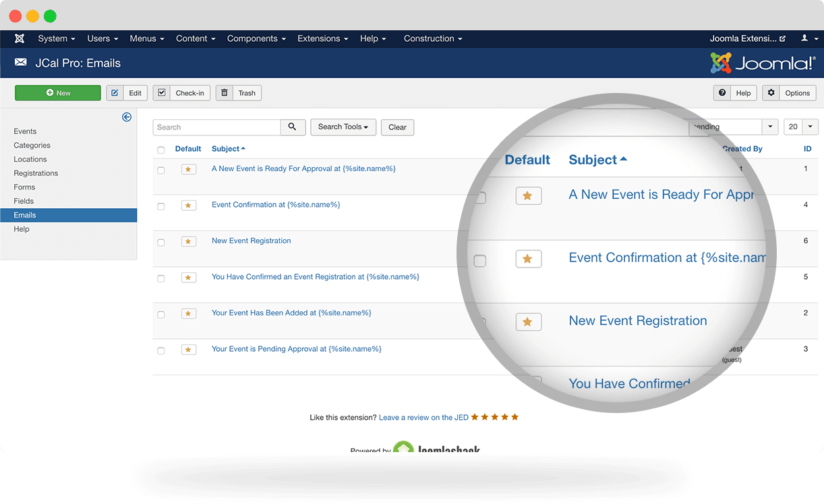Sort the list by Created By column

(x=742, y=149)
